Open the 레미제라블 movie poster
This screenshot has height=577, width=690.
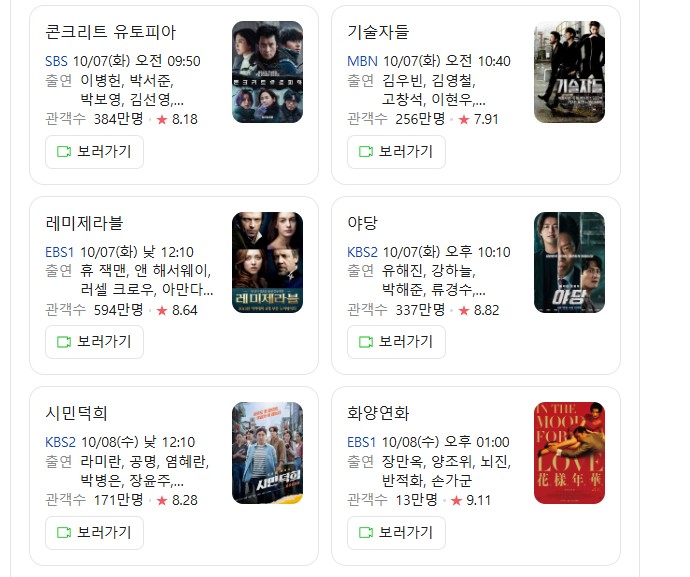[268, 263]
